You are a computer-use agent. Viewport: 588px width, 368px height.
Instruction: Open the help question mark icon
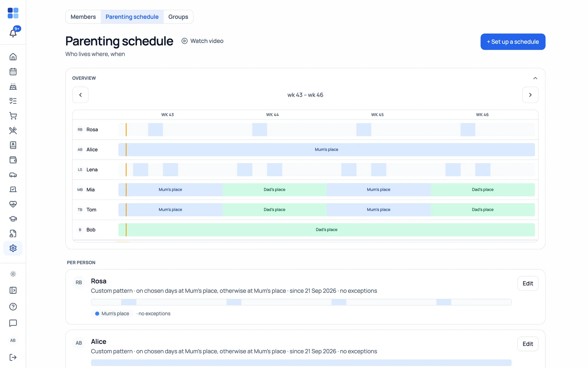[x=13, y=307]
